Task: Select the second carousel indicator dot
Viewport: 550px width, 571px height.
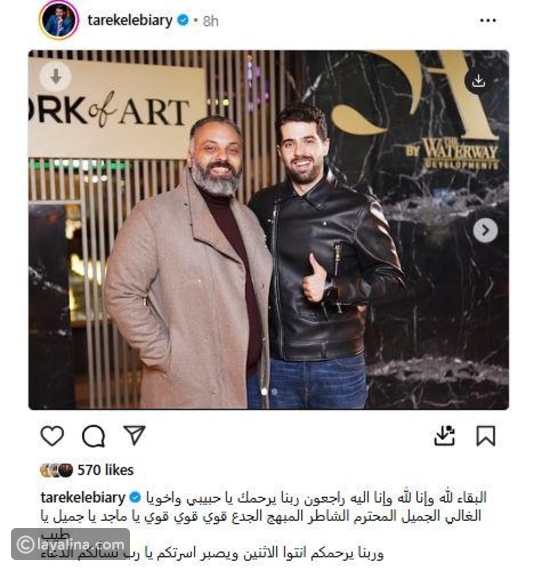Action: click(274, 392)
